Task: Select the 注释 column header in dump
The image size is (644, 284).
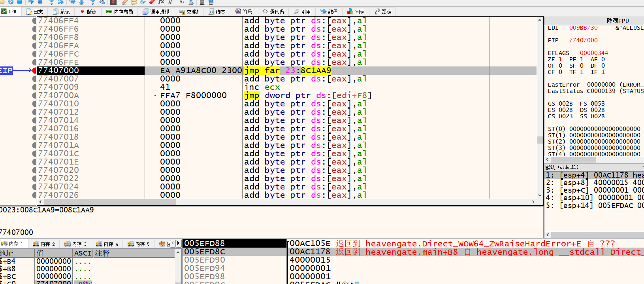Action: pyautogui.click(x=134, y=253)
